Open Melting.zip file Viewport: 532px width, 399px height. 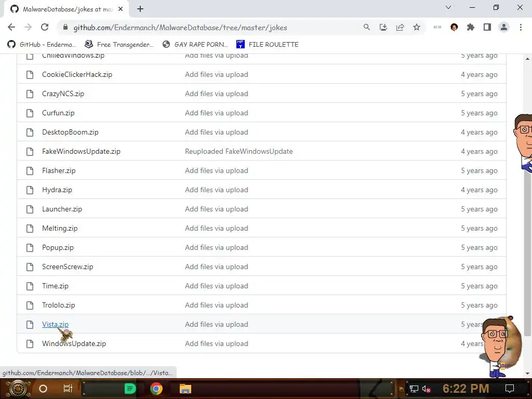(60, 229)
